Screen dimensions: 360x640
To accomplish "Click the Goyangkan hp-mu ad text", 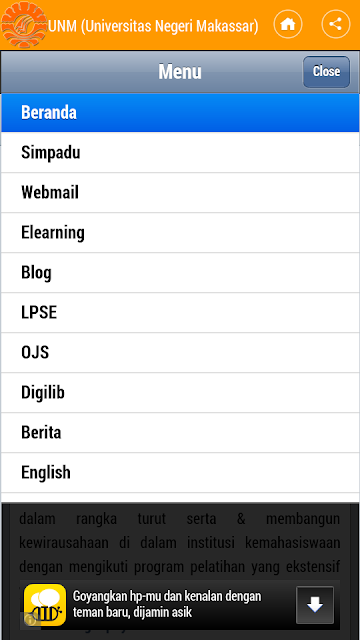I will coord(167,604).
